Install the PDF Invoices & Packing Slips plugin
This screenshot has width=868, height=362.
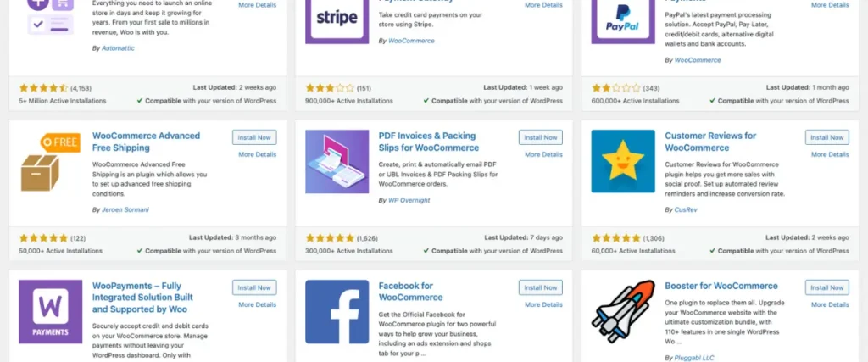coord(540,137)
